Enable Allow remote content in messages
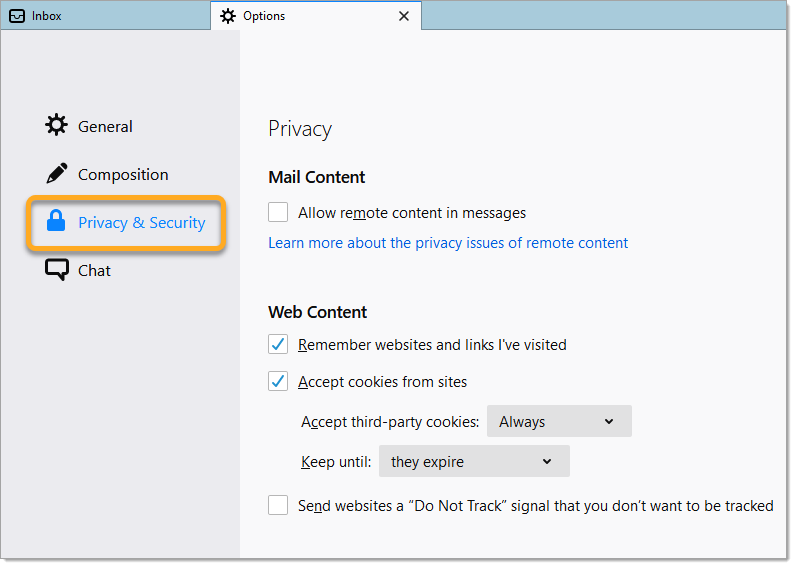Image resolution: width=794 pixels, height=566 pixels. pyautogui.click(x=278, y=212)
